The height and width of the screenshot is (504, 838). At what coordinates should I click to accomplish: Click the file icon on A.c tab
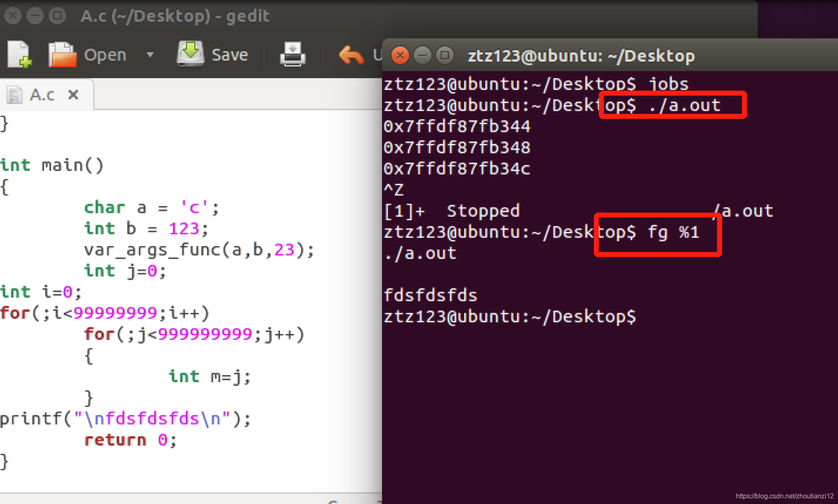pyautogui.click(x=15, y=95)
